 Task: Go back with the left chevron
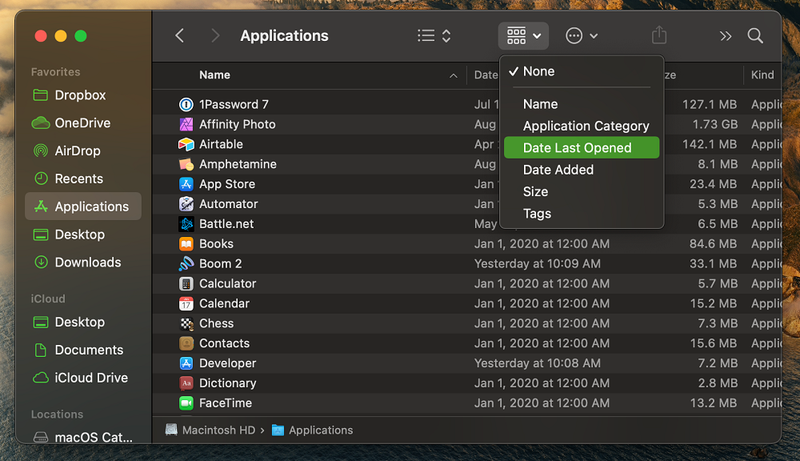click(x=180, y=36)
